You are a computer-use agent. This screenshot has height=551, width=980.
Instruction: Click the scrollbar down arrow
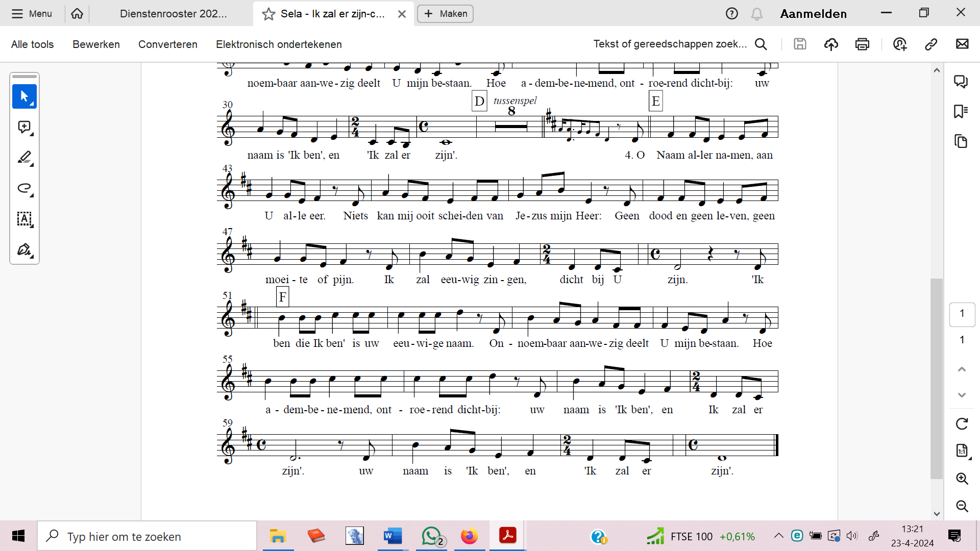coord(937,514)
